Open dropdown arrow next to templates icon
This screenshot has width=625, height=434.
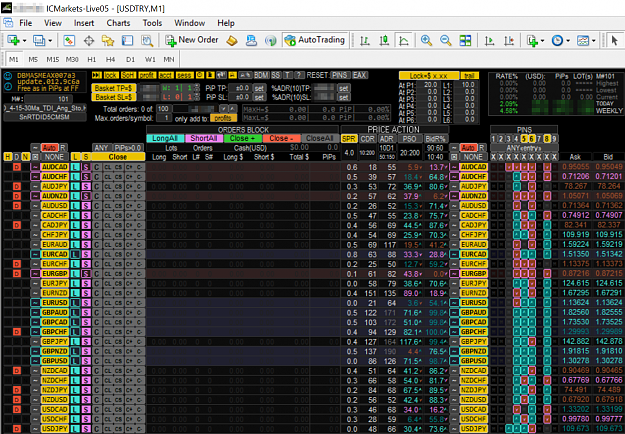click(594, 40)
